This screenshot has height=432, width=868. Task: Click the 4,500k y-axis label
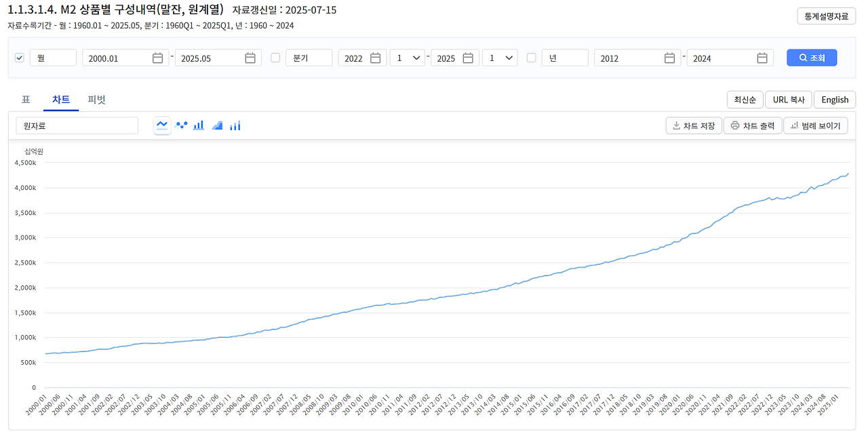(24, 163)
